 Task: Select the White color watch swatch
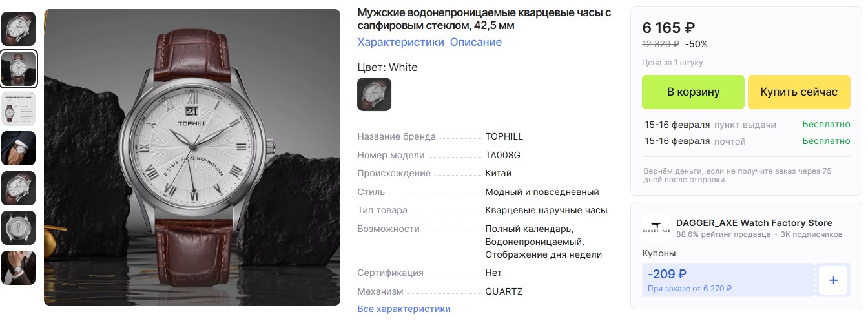coord(375,94)
